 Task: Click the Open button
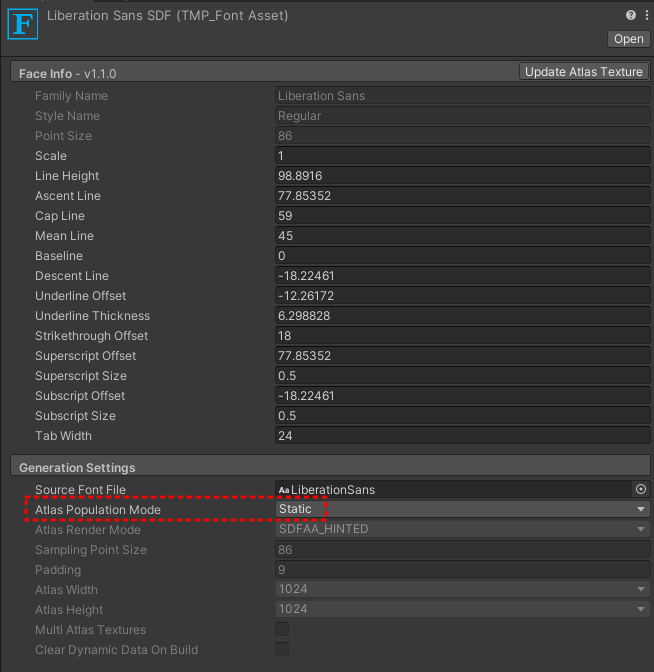click(628, 39)
